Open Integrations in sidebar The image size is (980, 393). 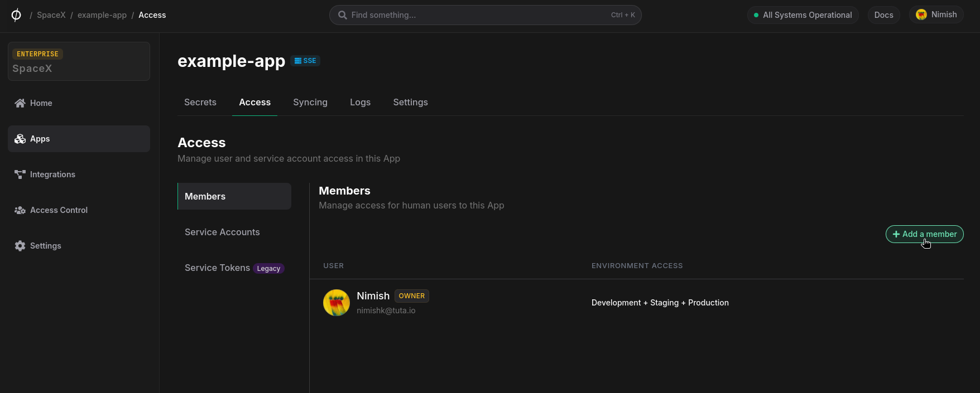click(79, 174)
